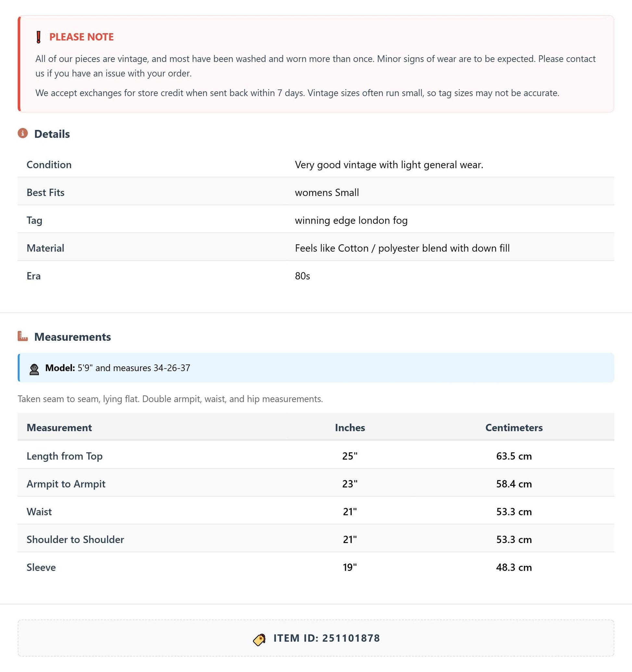Click the Centimeters column header
This screenshot has width=632, height=672.
coord(514,427)
